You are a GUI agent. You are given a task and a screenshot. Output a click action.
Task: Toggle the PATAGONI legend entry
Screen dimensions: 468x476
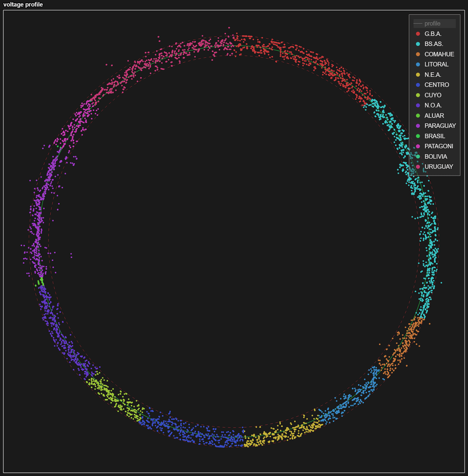pyautogui.click(x=439, y=146)
